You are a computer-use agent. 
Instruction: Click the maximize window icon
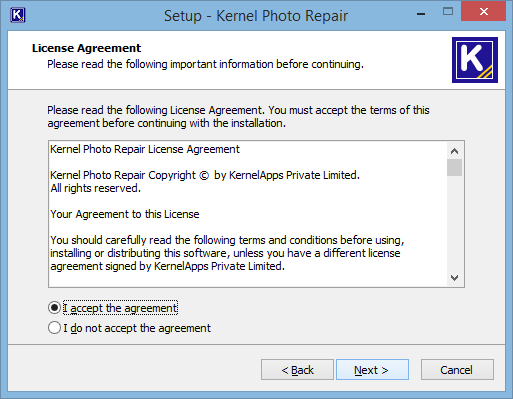tap(448, 12)
